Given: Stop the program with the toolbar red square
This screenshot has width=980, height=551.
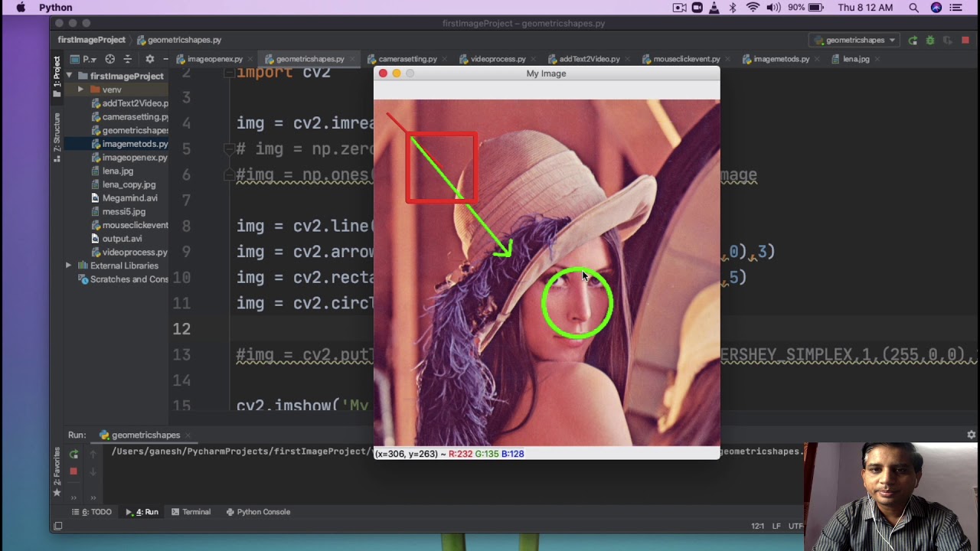Looking at the screenshot, I should [965, 40].
